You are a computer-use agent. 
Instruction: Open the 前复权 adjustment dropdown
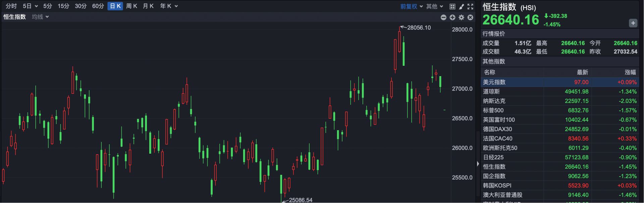(412, 6)
